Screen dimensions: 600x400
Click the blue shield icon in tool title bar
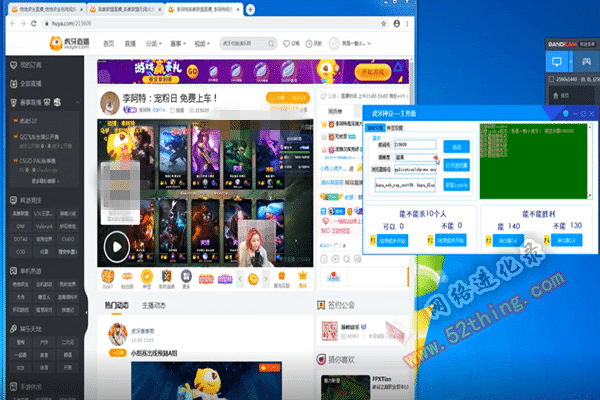pos(566,113)
